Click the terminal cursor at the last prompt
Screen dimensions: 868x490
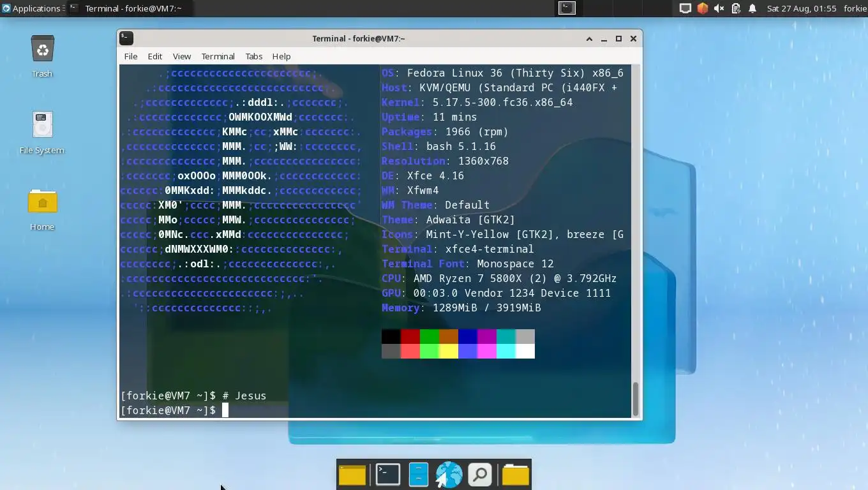[225, 410]
